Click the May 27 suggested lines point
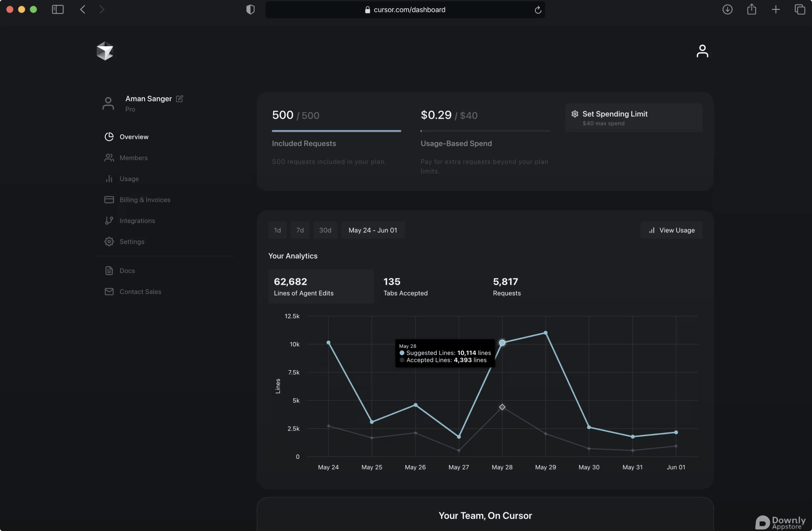Image resolution: width=812 pixels, height=531 pixels. point(459,437)
